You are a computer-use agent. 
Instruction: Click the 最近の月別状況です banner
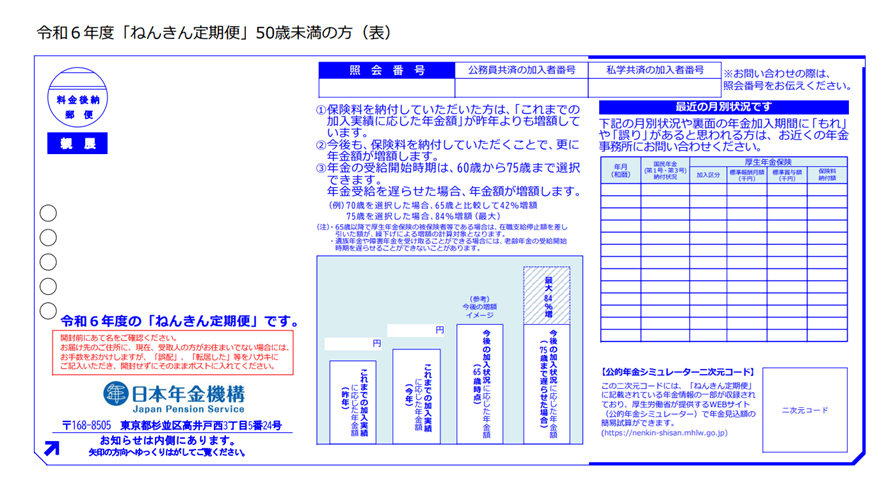(723, 107)
